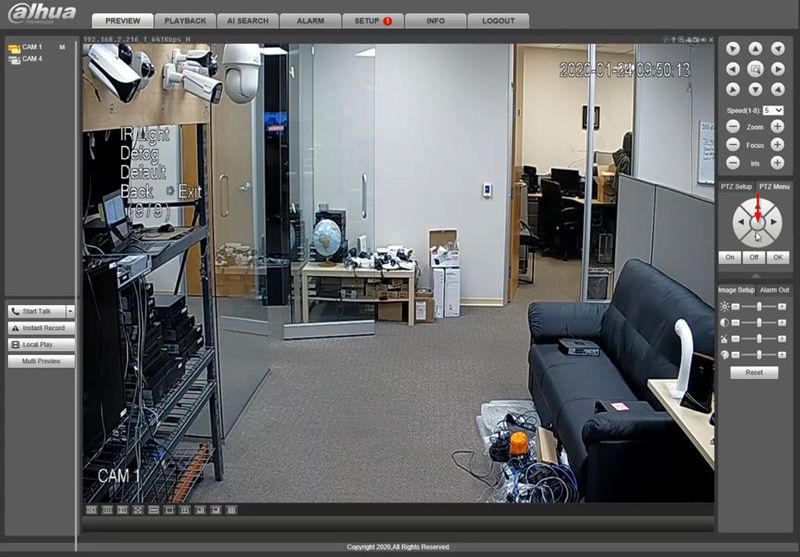Raise contrast with its plus button
800x557 pixels.
[x=782, y=323]
